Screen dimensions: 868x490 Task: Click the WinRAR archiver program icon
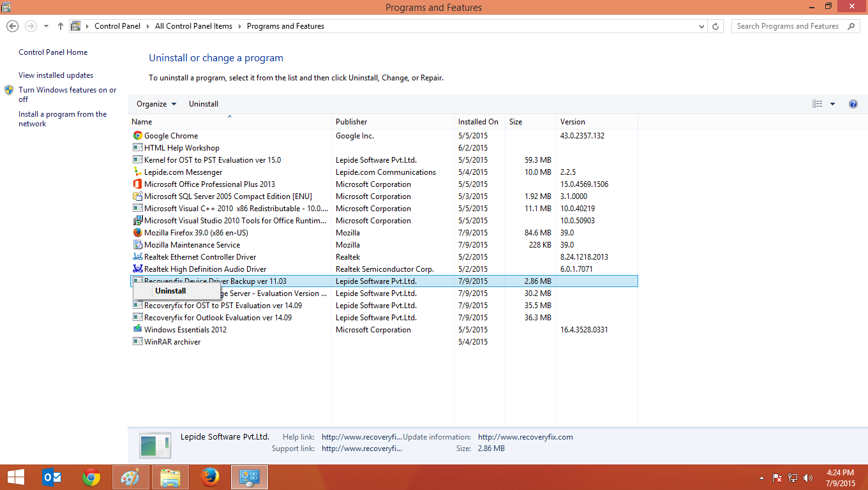tap(137, 342)
